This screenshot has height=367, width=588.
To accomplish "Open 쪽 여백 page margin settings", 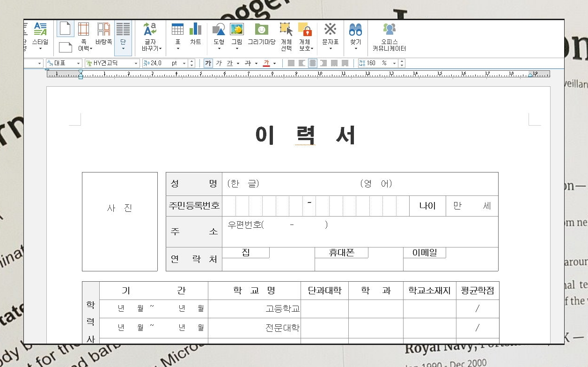I will point(84,36).
